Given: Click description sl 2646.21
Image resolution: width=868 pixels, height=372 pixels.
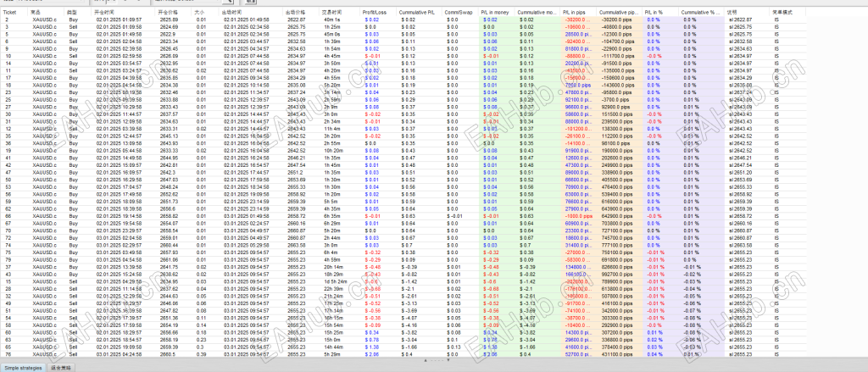Looking at the screenshot, I should point(739,158).
